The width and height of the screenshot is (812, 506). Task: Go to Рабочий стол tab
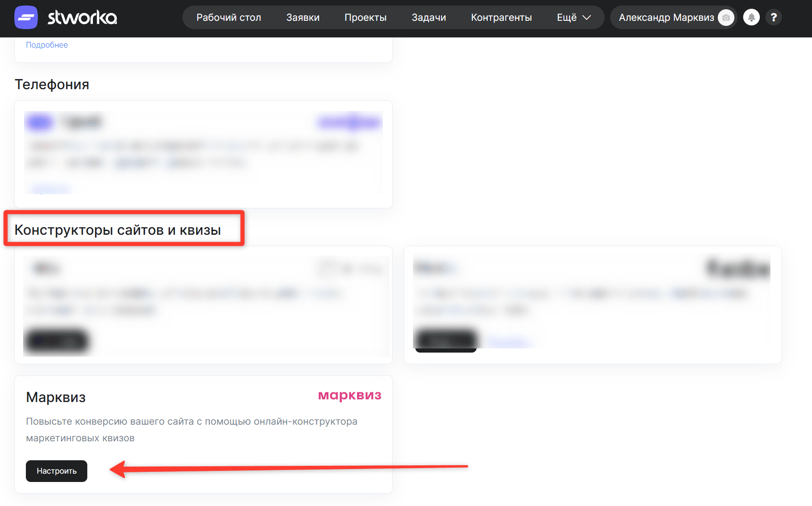coord(229,18)
